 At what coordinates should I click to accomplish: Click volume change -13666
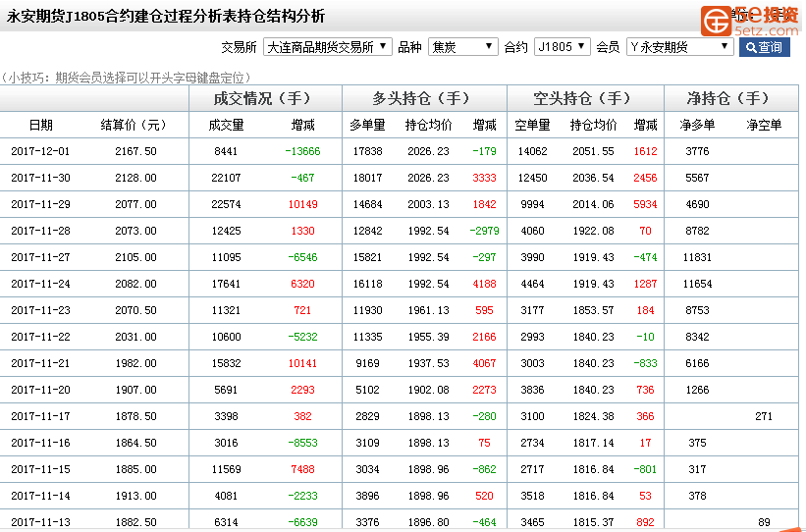tap(302, 151)
